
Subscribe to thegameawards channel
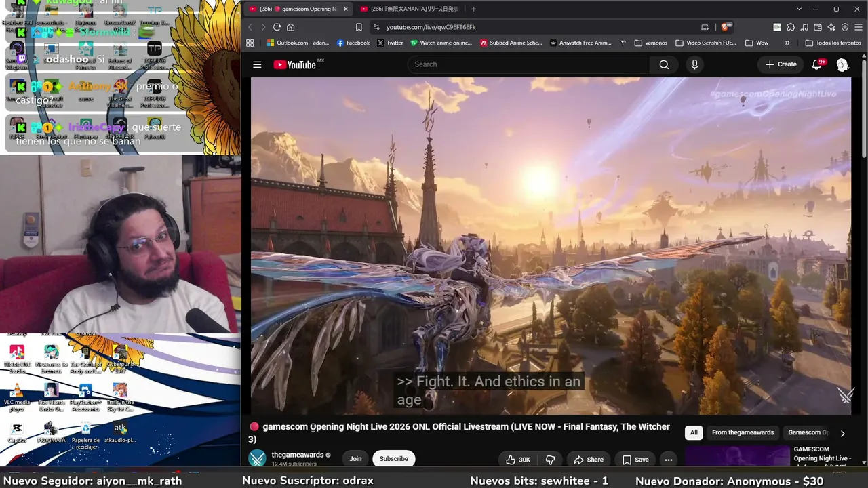coord(393,459)
